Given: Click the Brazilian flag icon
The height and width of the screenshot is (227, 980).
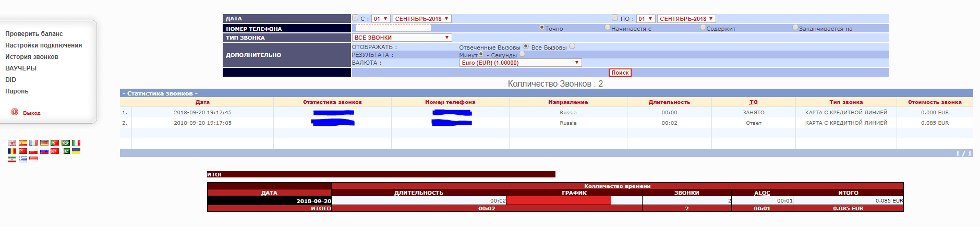Looking at the screenshot, I should point(66,142).
